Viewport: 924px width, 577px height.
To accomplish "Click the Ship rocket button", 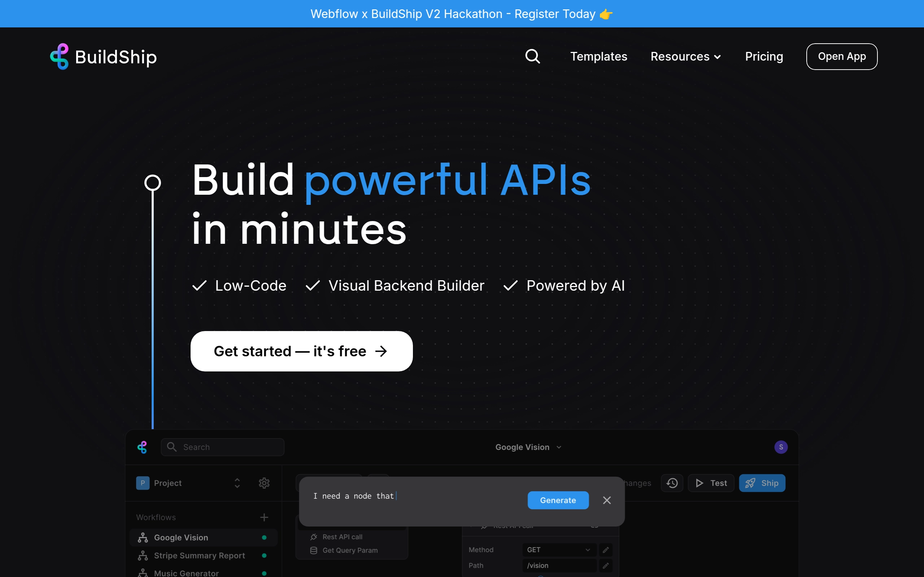I will click(762, 483).
